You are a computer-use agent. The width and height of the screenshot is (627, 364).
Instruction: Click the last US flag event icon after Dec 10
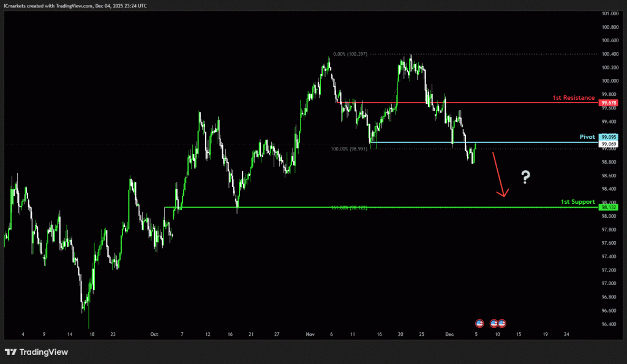coord(501,322)
